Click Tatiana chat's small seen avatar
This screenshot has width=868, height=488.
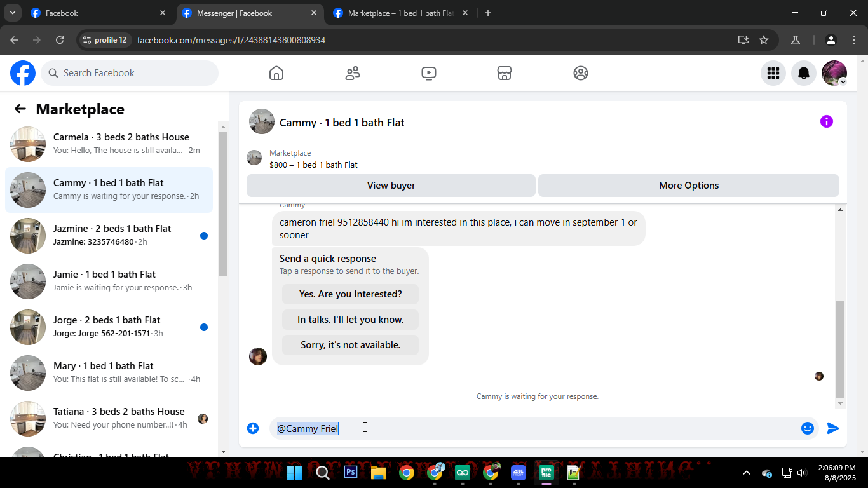click(203, 419)
